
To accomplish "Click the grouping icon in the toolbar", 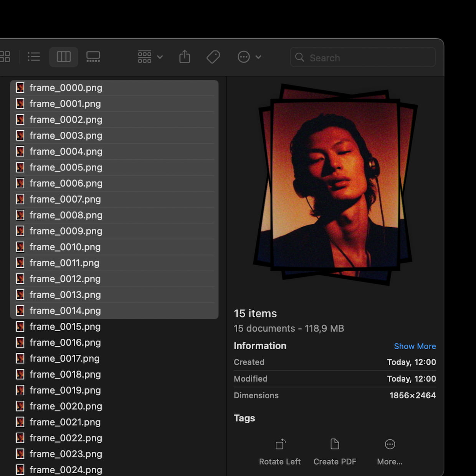I will click(144, 56).
